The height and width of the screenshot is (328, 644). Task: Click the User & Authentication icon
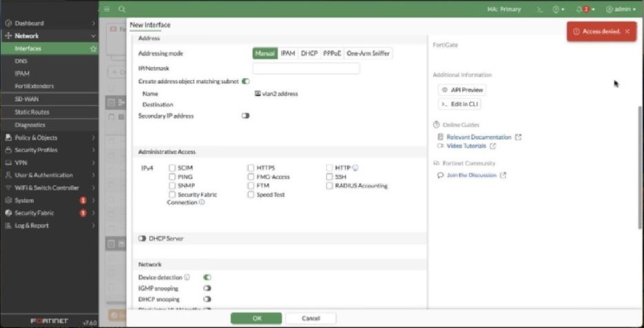(8, 175)
